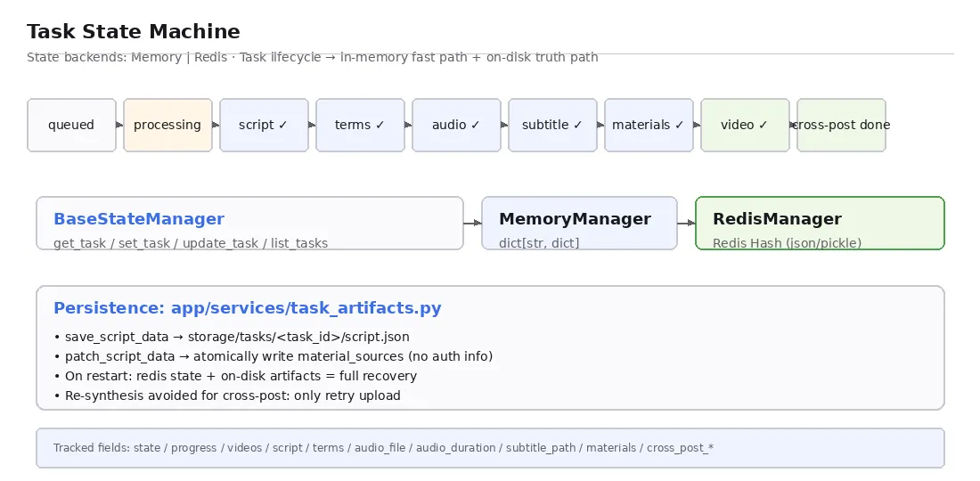Select the patch_script_data bullet line
The width and height of the screenshot is (980, 481).
(x=274, y=356)
